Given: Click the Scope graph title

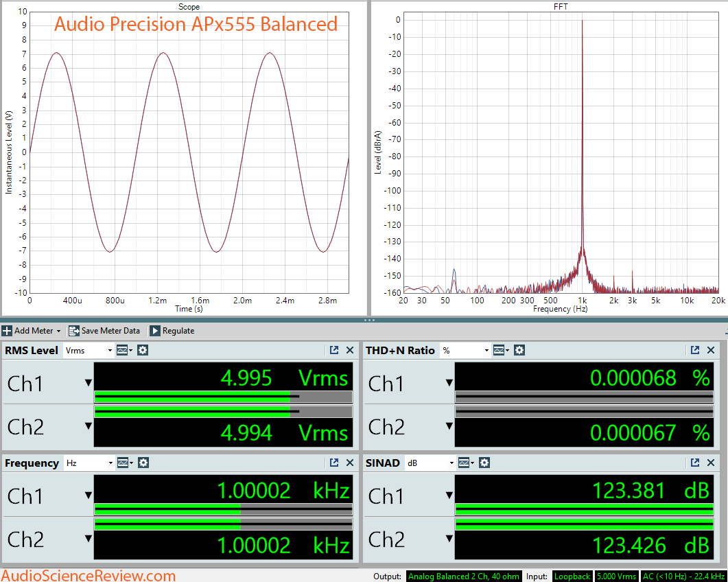Looking at the screenshot, I should click(x=189, y=6).
